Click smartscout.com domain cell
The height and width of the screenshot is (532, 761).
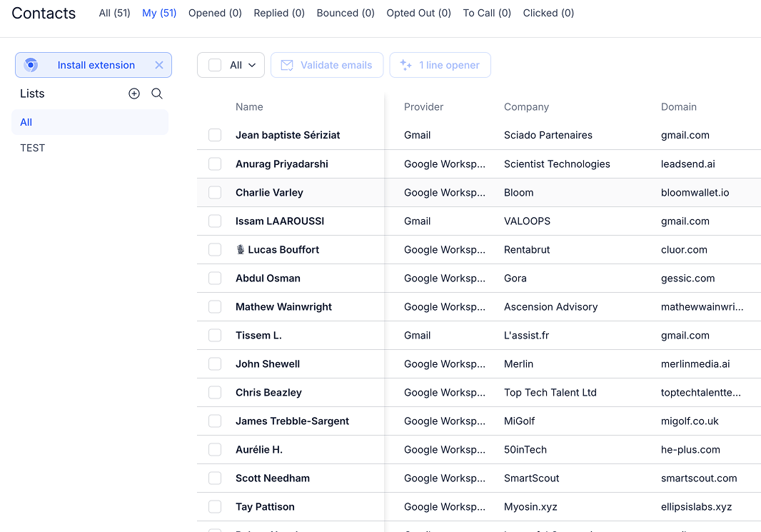(x=699, y=478)
